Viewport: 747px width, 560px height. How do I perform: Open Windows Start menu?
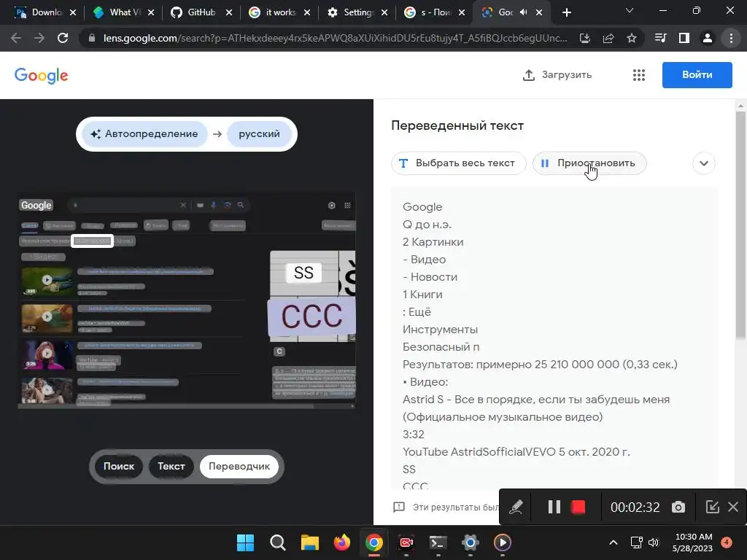point(245,542)
